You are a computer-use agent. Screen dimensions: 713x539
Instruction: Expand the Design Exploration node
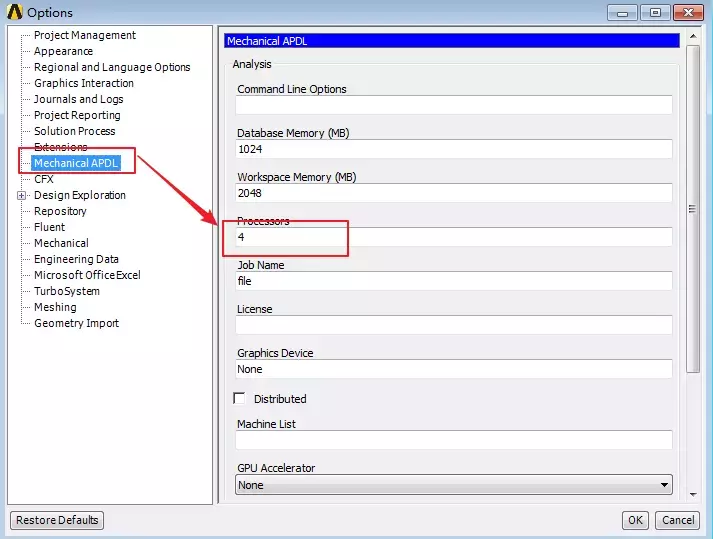pos(21,196)
